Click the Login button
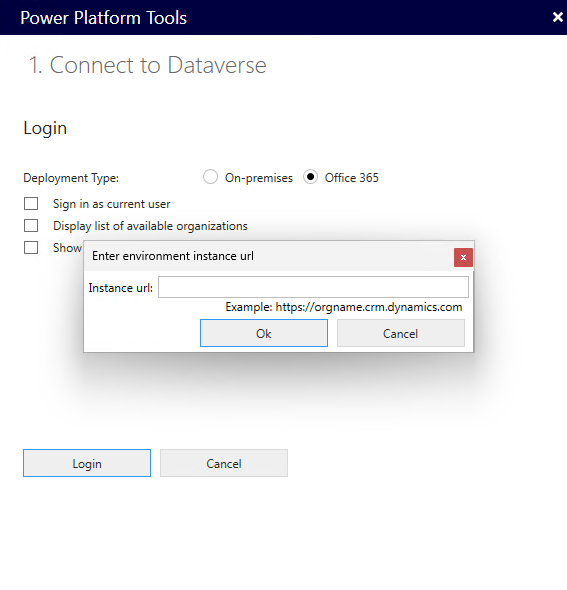This screenshot has height=590, width=567. click(x=87, y=463)
